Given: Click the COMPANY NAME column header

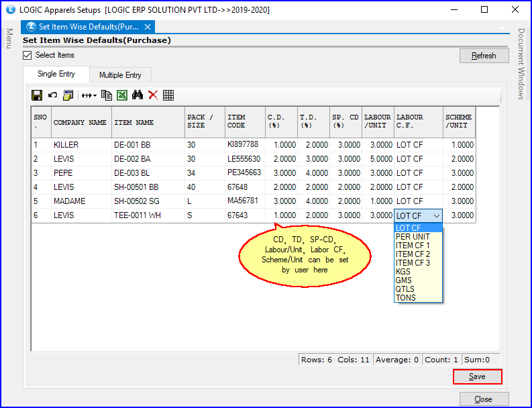Looking at the screenshot, I should coord(81,122).
